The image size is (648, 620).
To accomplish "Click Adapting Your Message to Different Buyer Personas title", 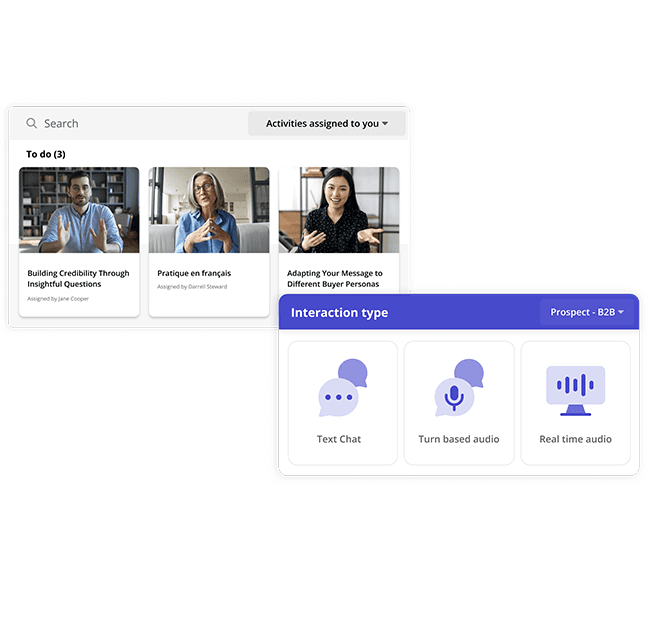I will pos(335,279).
